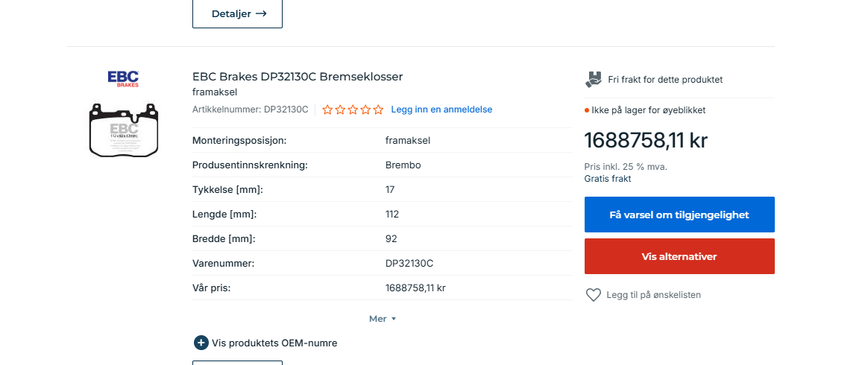Click the Vår pris value in table

pyautogui.click(x=416, y=288)
